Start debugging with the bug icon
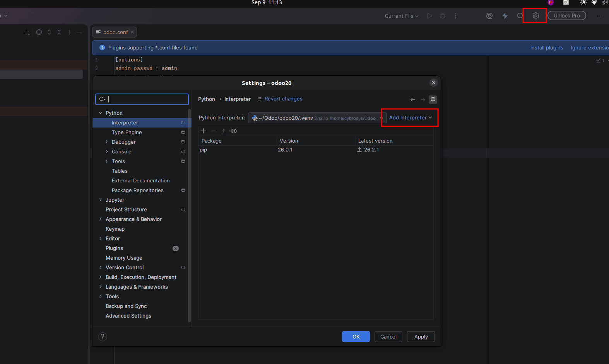 pos(443,16)
